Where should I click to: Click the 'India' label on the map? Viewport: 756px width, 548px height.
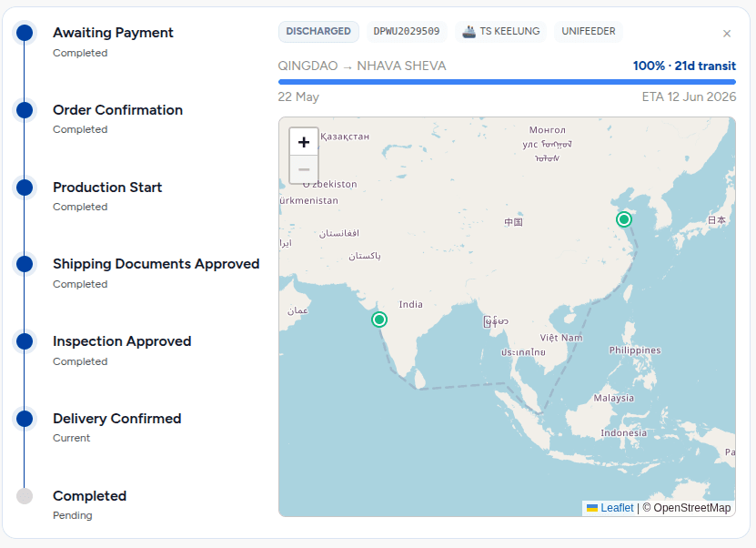pyautogui.click(x=411, y=304)
